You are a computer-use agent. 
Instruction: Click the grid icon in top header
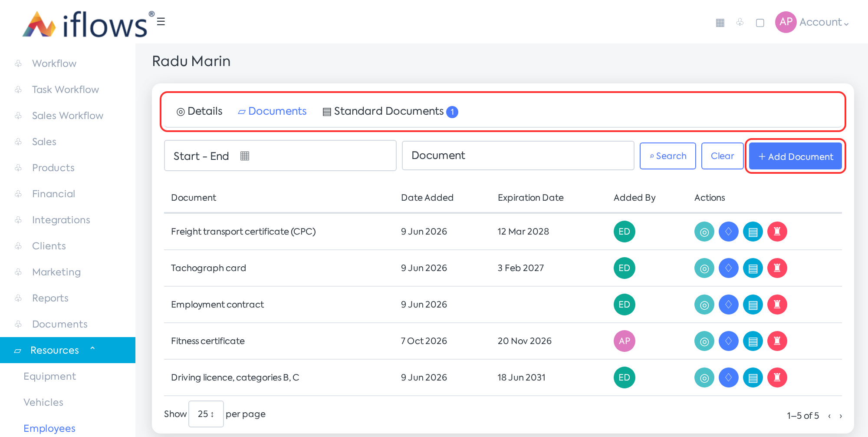click(x=720, y=23)
